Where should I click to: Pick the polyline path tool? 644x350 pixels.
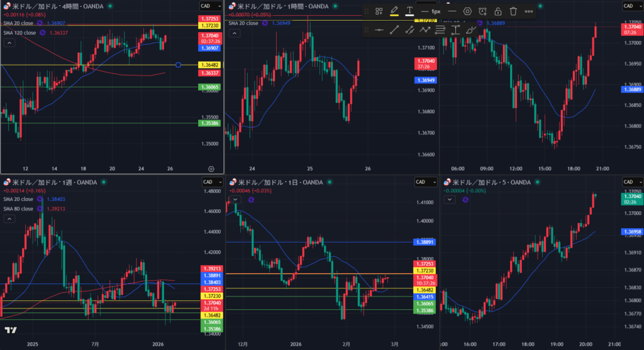coord(425,30)
